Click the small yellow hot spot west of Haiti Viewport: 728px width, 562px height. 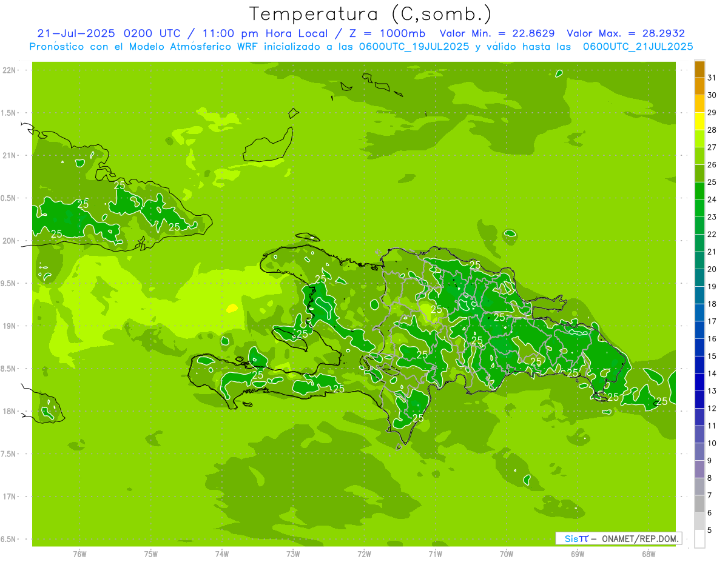(232, 308)
